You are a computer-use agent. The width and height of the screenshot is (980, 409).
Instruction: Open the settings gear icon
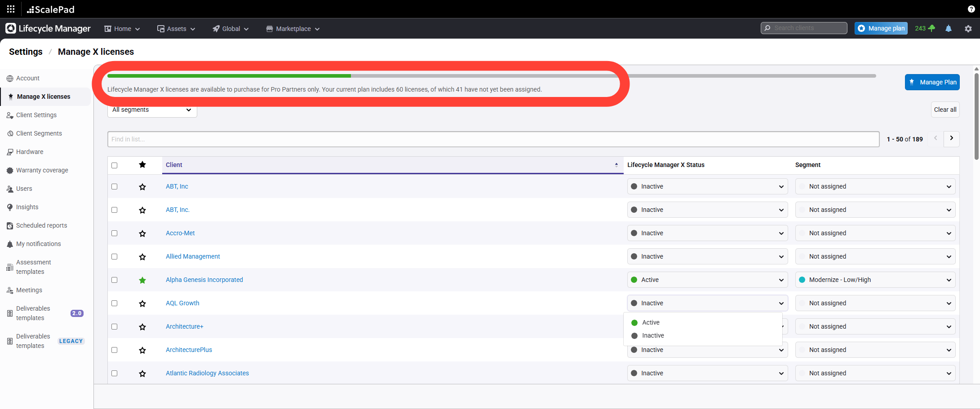(968, 28)
